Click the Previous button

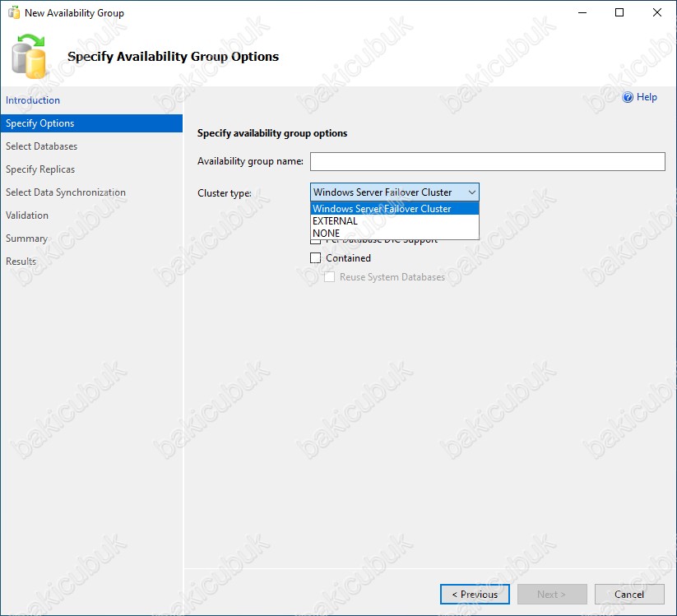point(475,595)
